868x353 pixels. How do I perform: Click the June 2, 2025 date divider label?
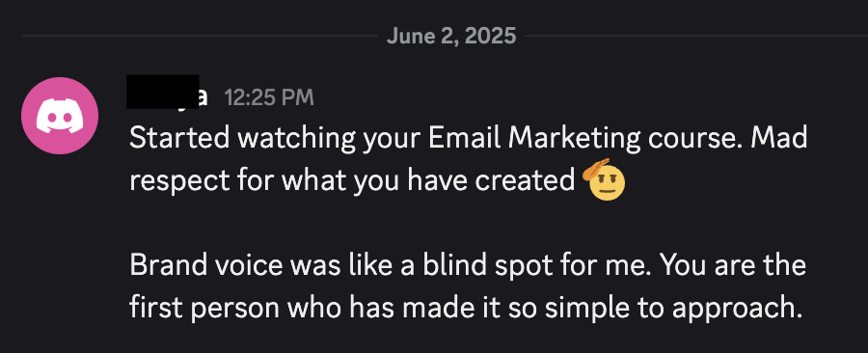tap(451, 37)
